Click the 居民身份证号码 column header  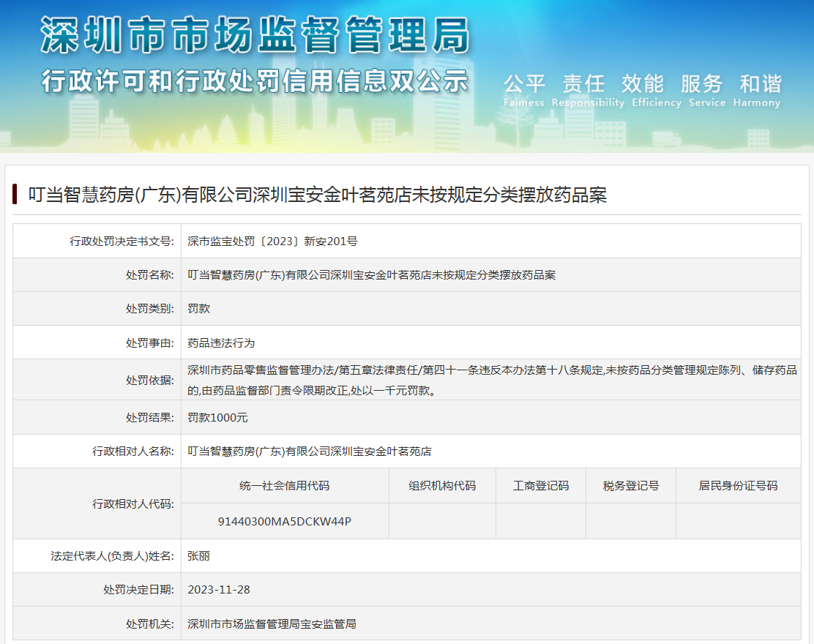click(738, 486)
